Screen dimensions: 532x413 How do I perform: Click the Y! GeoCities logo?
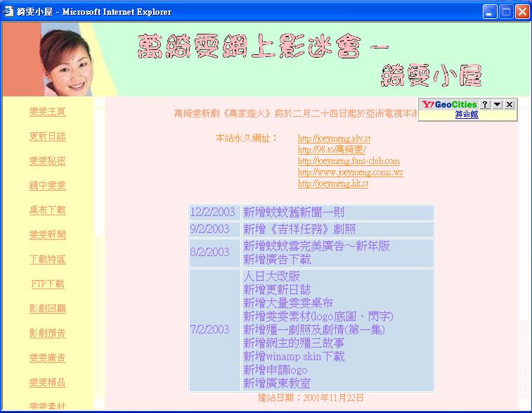click(x=450, y=105)
